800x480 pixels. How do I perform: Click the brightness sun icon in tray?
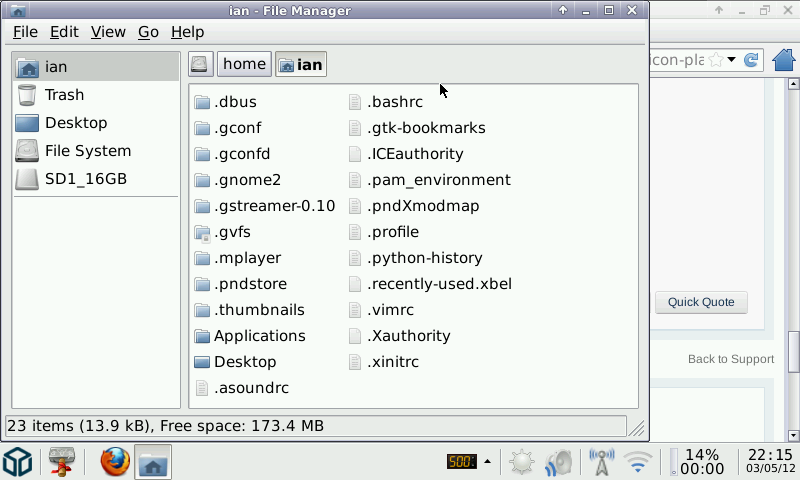click(x=522, y=462)
